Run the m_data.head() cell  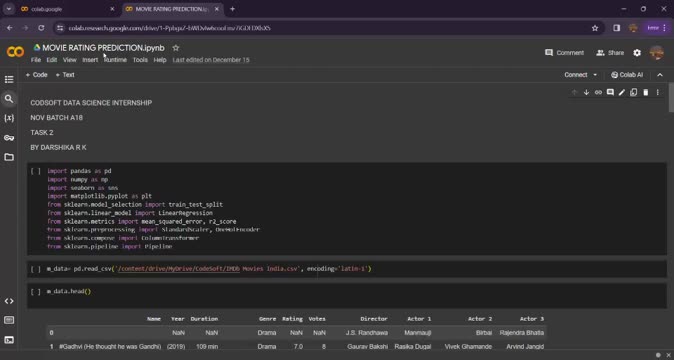(x=36, y=292)
